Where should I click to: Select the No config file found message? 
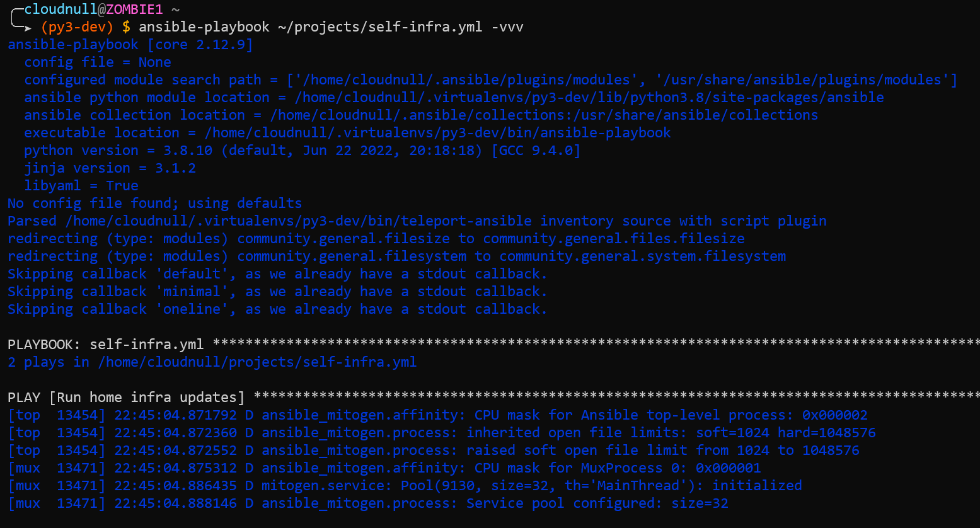[151, 203]
